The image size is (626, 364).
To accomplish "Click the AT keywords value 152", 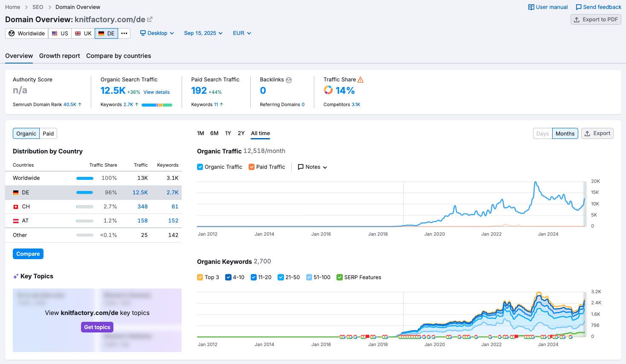I will 173,221.
